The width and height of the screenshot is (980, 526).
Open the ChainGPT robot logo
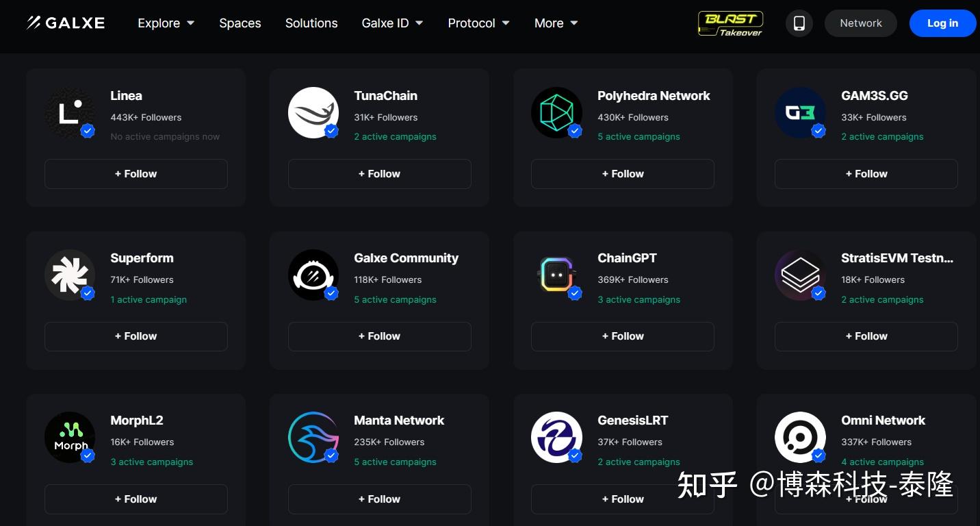[556, 275]
